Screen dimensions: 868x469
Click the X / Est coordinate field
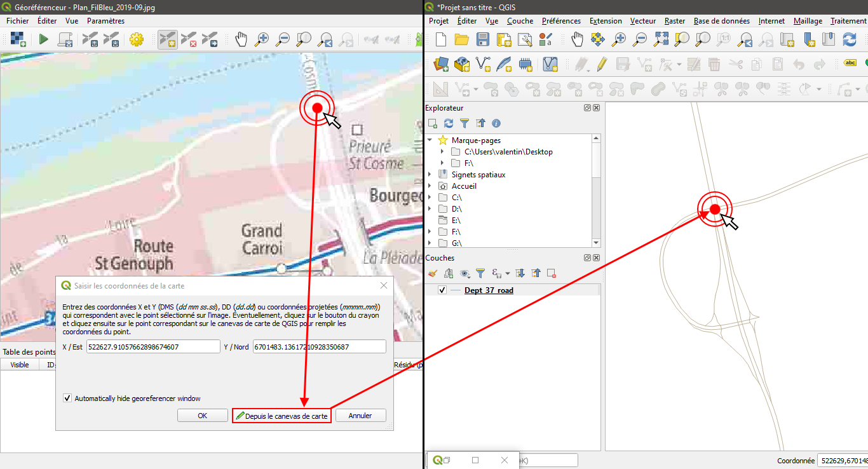(x=153, y=347)
